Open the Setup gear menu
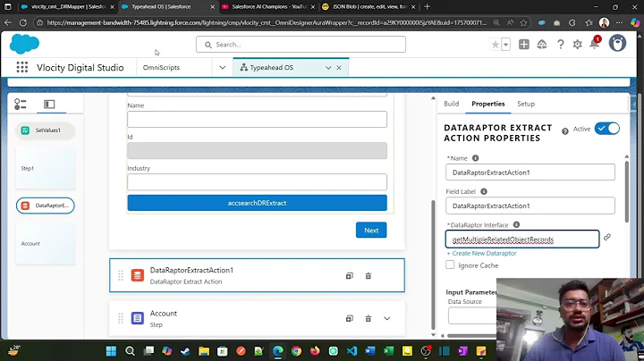The image size is (644, 361). pyautogui.click(x=578, y=45)
